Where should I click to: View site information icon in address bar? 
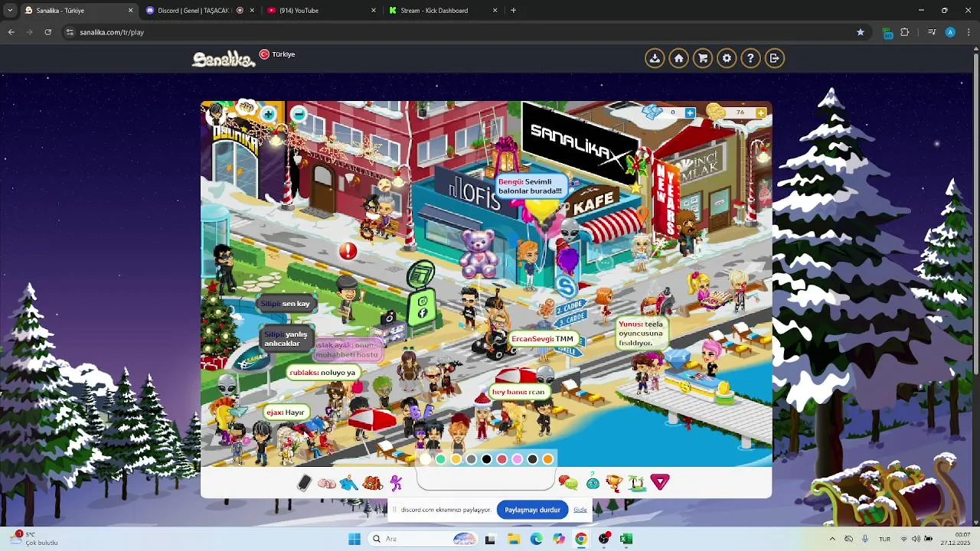(x=70, y=32)
